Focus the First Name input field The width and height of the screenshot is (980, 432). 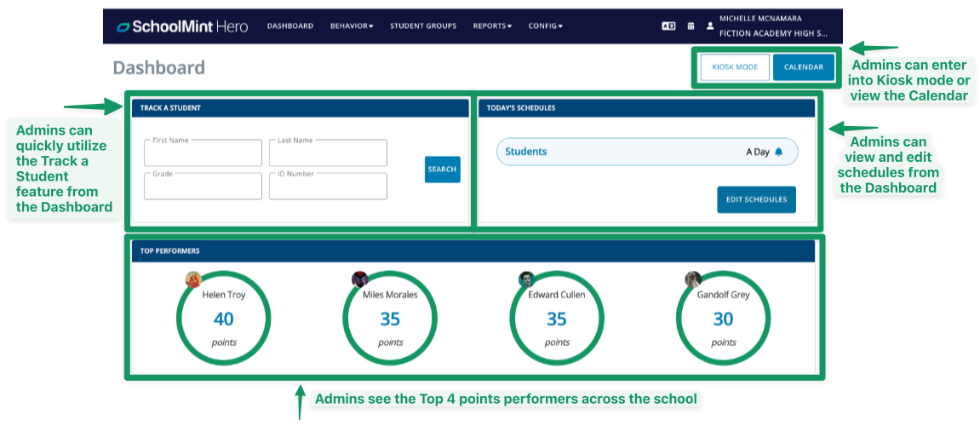[x=203, y=154]
